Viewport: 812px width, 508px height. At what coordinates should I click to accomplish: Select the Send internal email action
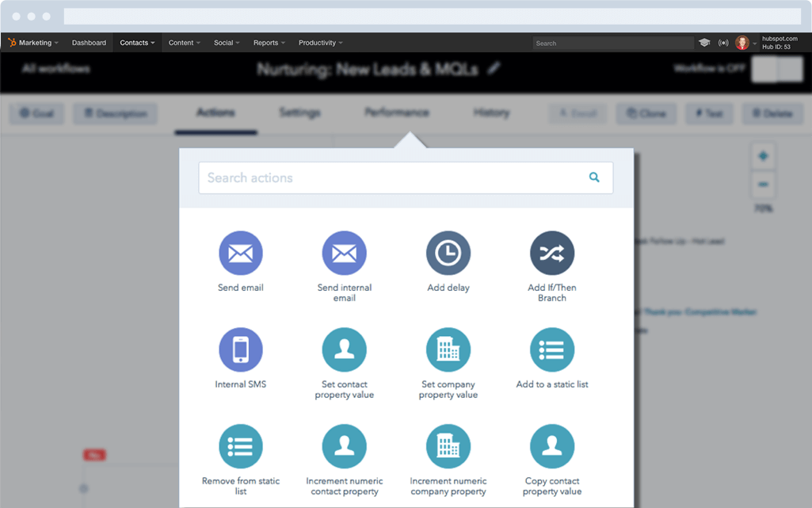(344, 252)
